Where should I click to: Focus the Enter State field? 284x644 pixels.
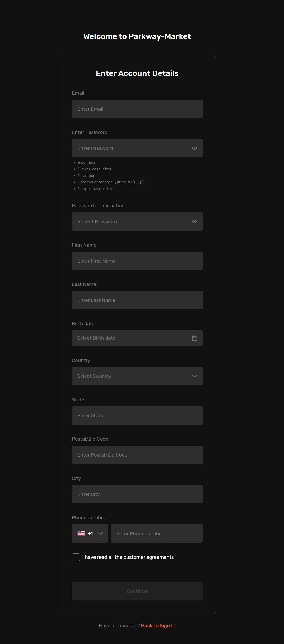coord(137,415)
